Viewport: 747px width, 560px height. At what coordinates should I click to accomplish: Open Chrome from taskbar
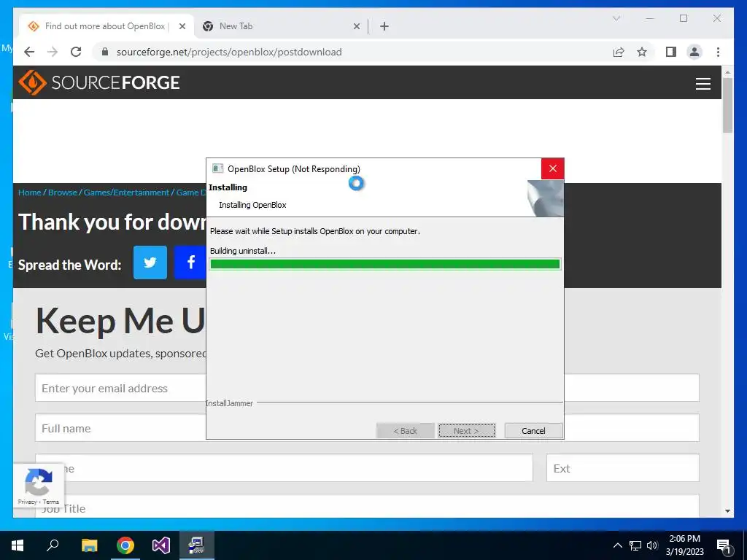(125, 545)
